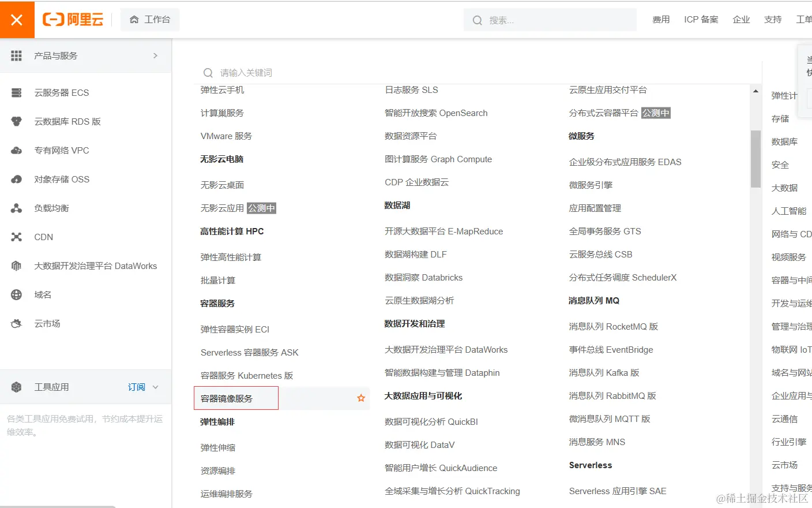812x508 pixels.
Task: Open 智能开放搜索 OpenSearch
Action: tap(436, 113)
